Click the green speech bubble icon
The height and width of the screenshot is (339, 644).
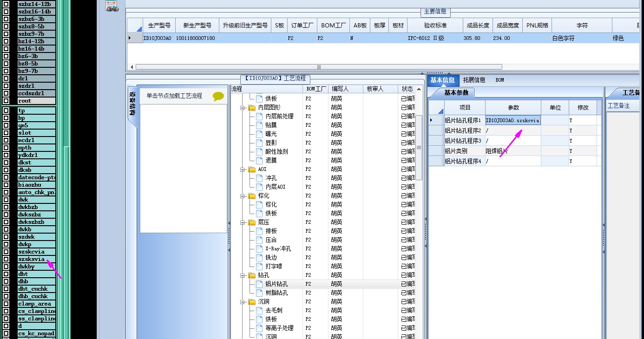(x=218, y=96)
